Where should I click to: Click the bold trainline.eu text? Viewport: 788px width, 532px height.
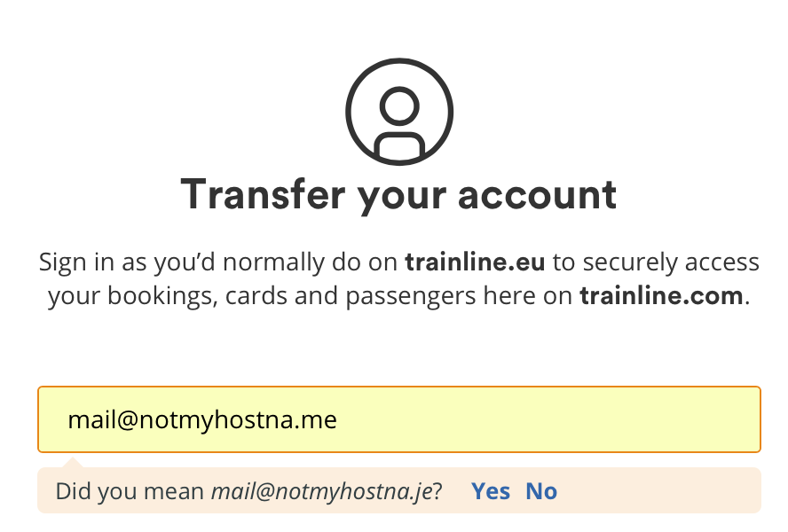[x=475, y=262]
